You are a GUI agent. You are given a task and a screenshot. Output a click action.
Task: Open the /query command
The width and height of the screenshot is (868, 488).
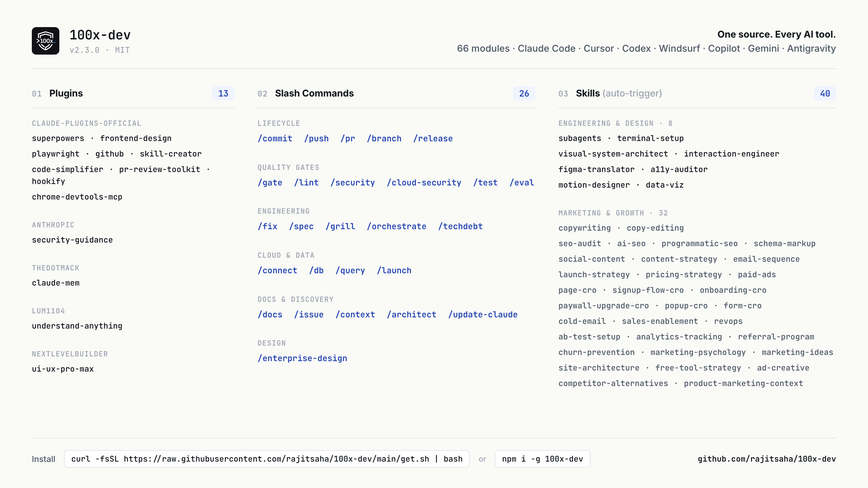(350, 270)
